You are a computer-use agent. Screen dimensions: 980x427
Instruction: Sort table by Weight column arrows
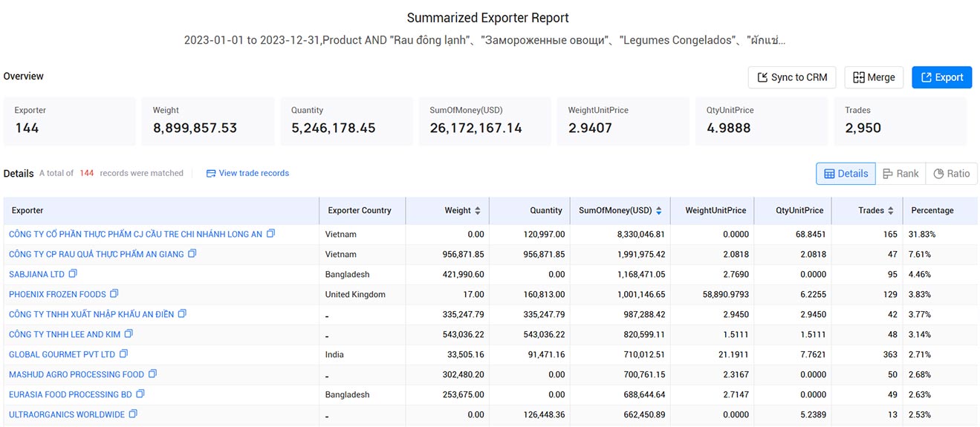click(x=478, y=211)
